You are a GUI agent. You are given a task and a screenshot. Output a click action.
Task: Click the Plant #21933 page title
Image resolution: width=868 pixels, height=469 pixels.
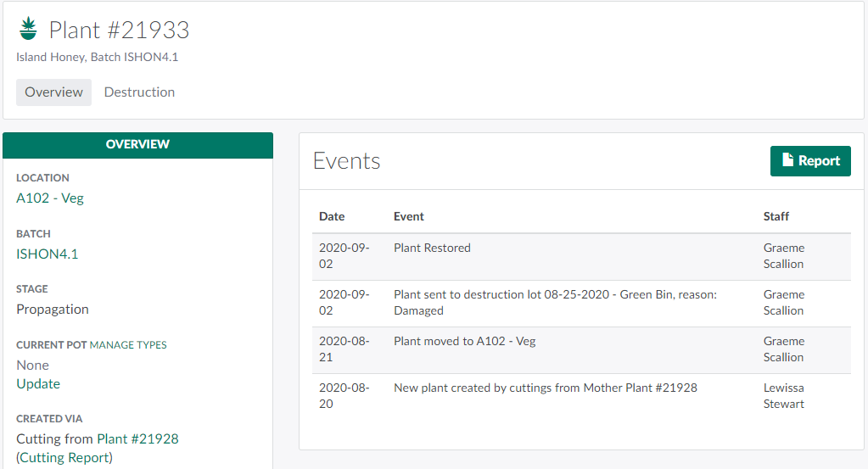[x=119, y=30]
